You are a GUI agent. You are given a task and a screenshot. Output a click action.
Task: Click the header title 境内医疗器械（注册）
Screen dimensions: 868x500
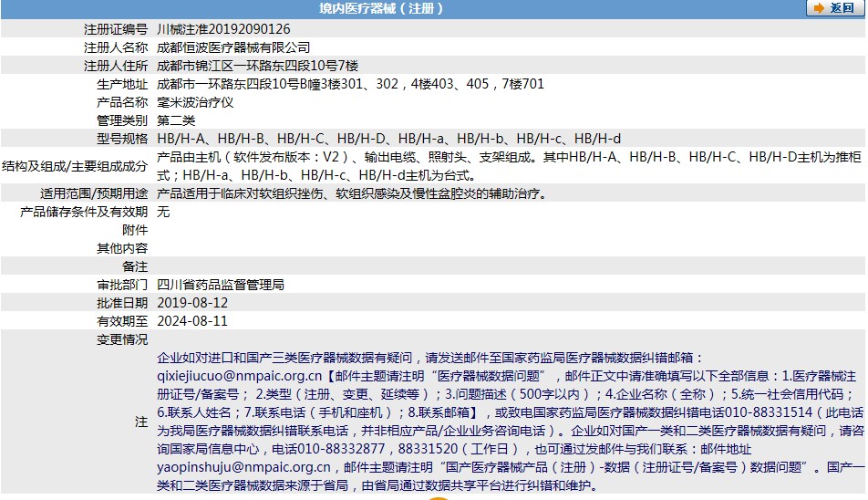point(381,8)
